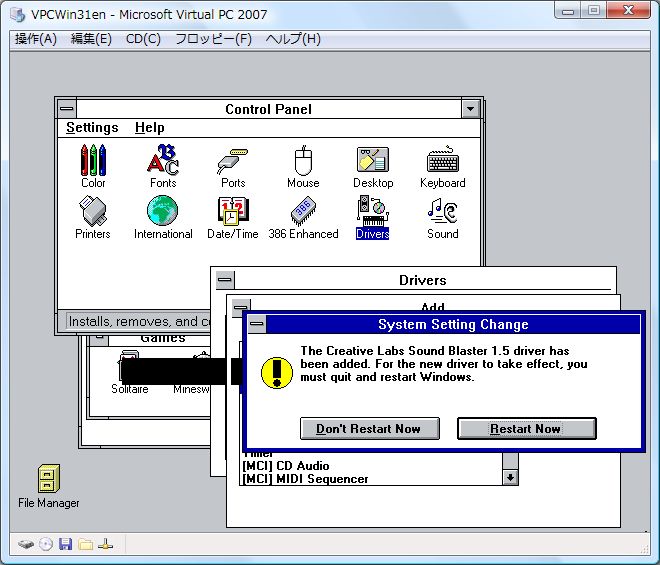Click the Restart Now button
The width and height of the screenshot is (660, 565).
527,429
